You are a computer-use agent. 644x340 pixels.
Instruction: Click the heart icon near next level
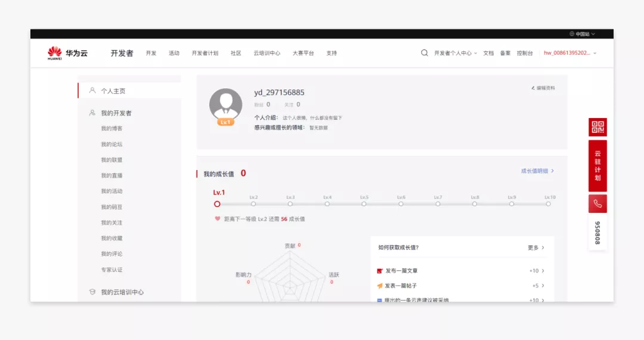pyautogui.click(x=218, y=219)
